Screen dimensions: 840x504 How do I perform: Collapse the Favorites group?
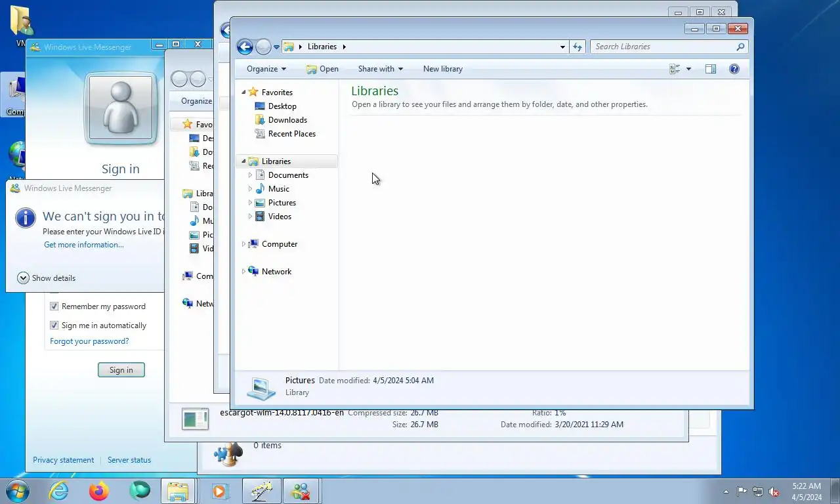click(x=243, y=92)
